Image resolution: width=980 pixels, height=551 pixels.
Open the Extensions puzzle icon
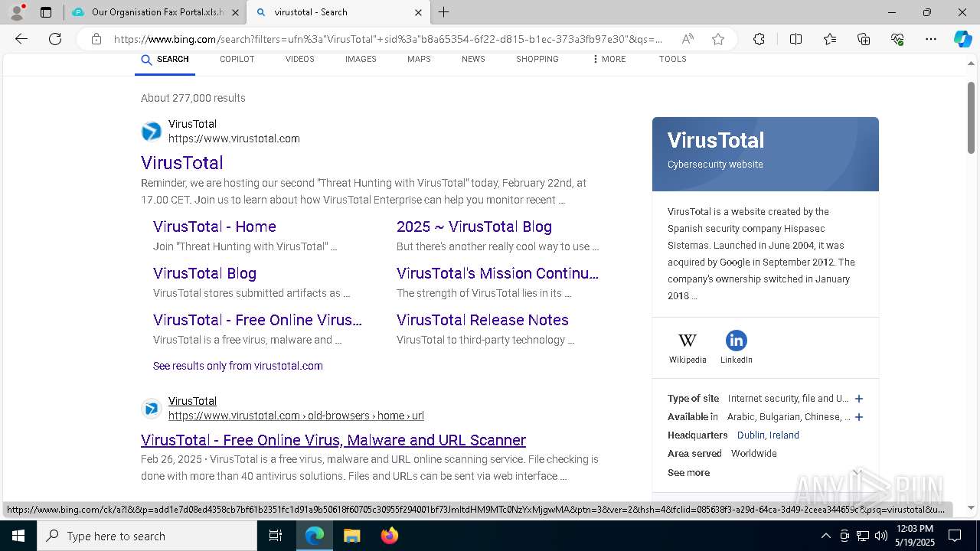click(x=759, y=39)
